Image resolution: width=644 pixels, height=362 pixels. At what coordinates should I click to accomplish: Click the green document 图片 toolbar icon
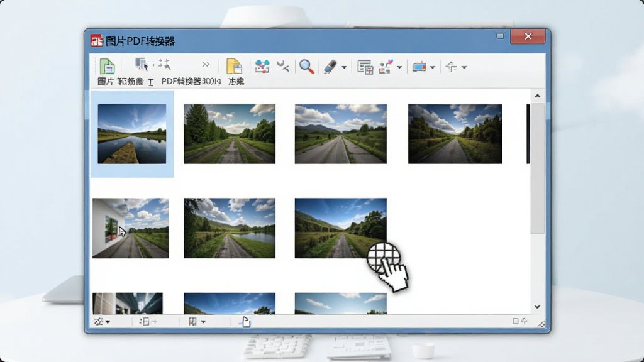click(x=107, y=66)
